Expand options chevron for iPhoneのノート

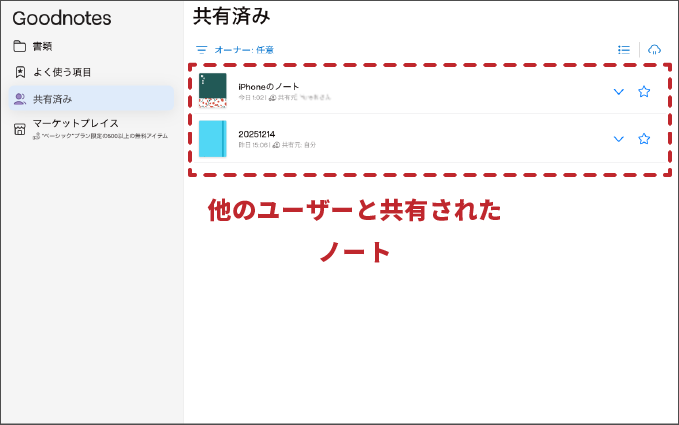click(x=618, y=91)
